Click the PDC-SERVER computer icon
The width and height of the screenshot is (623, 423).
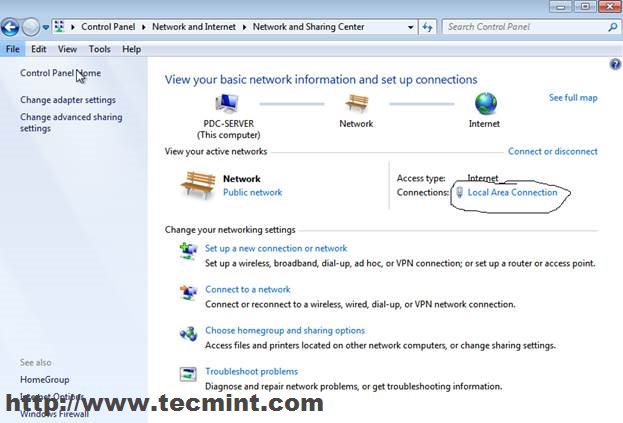point(227,104)
